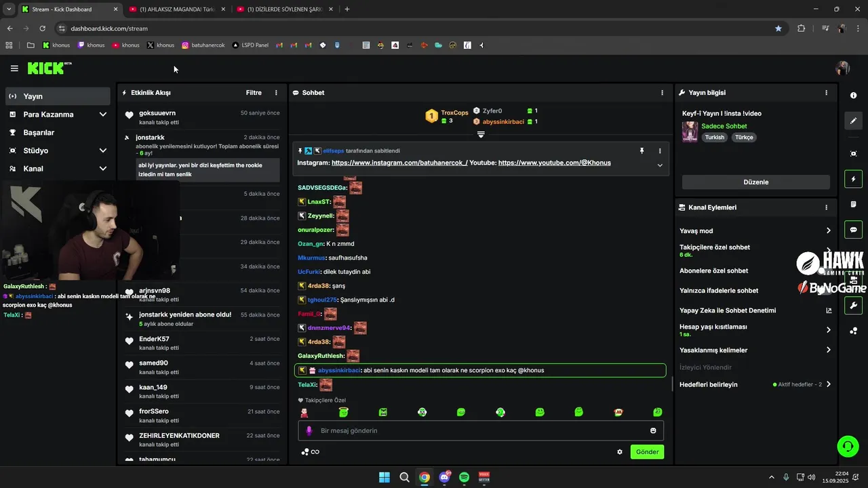The height and width of the screenshot is (488, 868).
Task: Open Etkinlik Akışı panel options menu
Action: tap(276, 93)
